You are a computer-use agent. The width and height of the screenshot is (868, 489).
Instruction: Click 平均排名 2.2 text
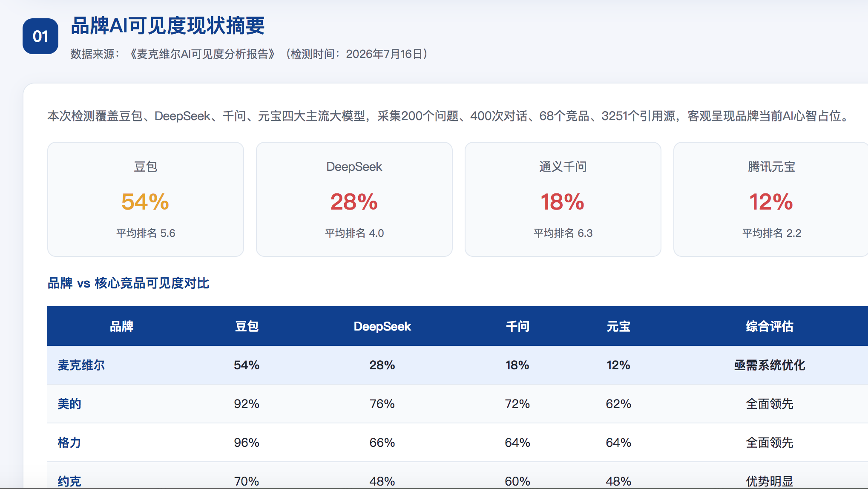[772, 233]
